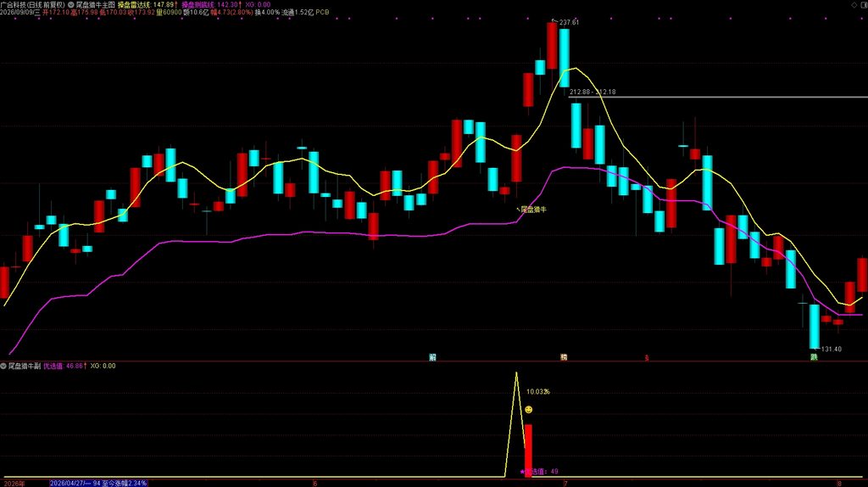Click the diamond icon at chart top-right
Screen dimensions: 868x487
pyautogui.click(x=854, y=5)
